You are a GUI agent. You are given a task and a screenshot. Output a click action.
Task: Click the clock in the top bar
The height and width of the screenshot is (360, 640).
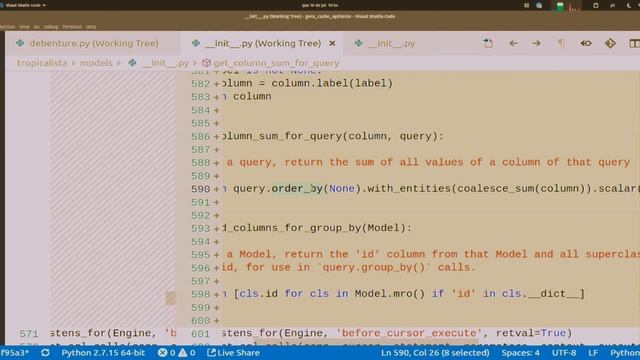click(x=320, y=5)
